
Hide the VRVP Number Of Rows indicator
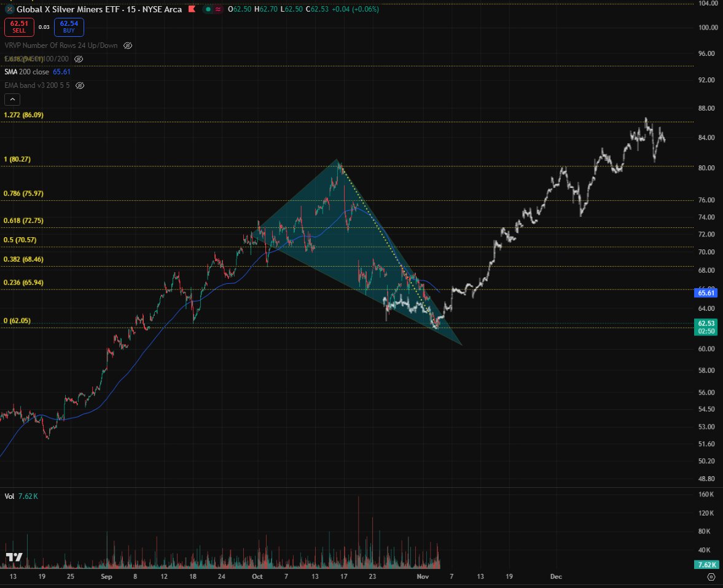(127, 45)
